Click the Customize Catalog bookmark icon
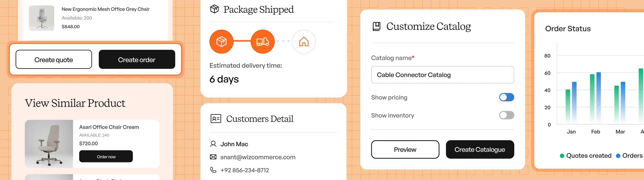 (x=377, y=26)
